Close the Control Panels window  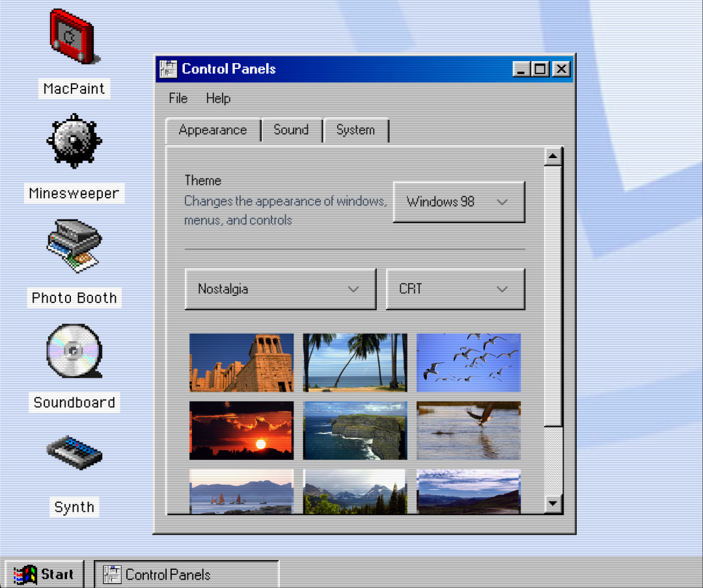(561, 69)
